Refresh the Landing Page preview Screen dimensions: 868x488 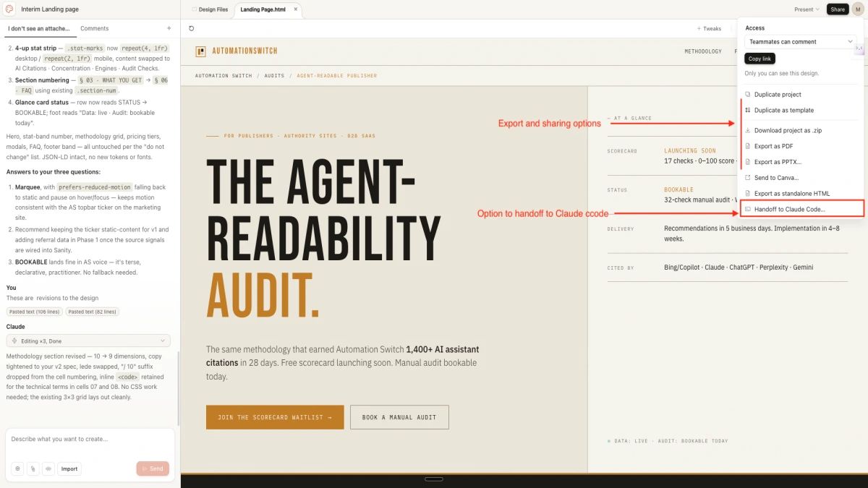(x=190, y=28)
